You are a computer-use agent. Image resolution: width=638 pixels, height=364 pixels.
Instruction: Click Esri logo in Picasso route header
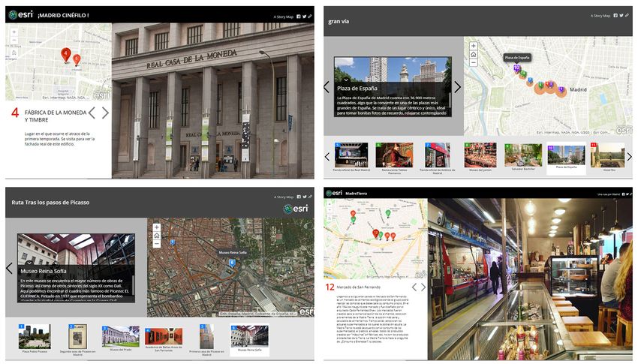pyautogui.click(x=296, y=209)
